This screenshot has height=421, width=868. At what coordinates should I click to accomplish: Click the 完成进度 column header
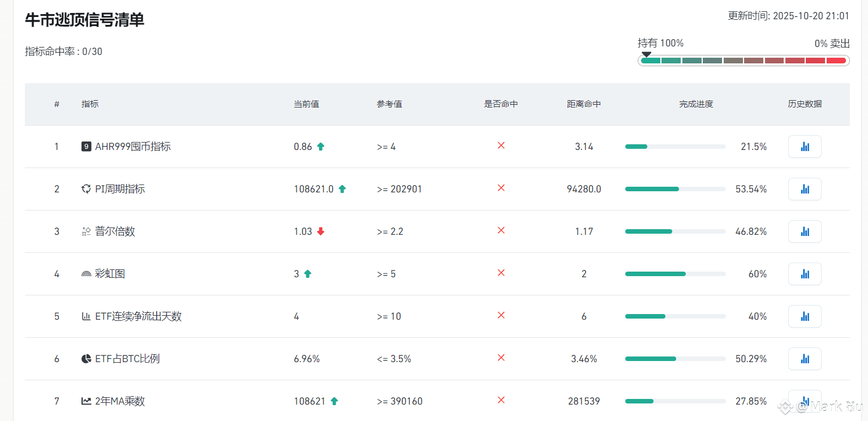pos(696,104)
